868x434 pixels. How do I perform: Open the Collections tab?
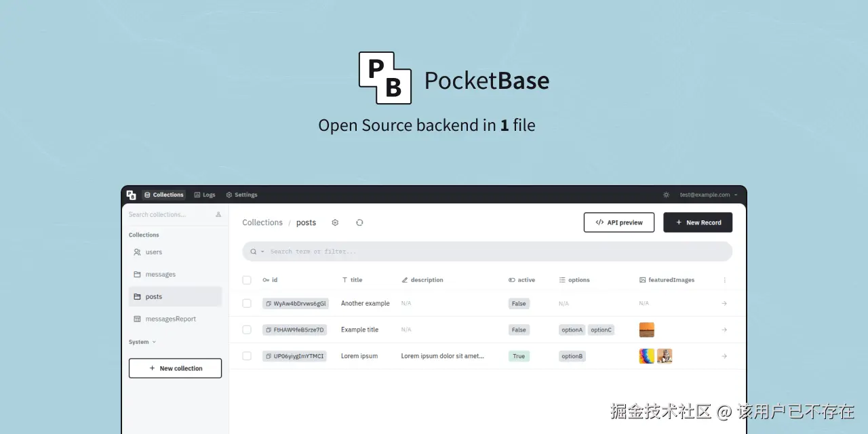[x=163, y=195]
